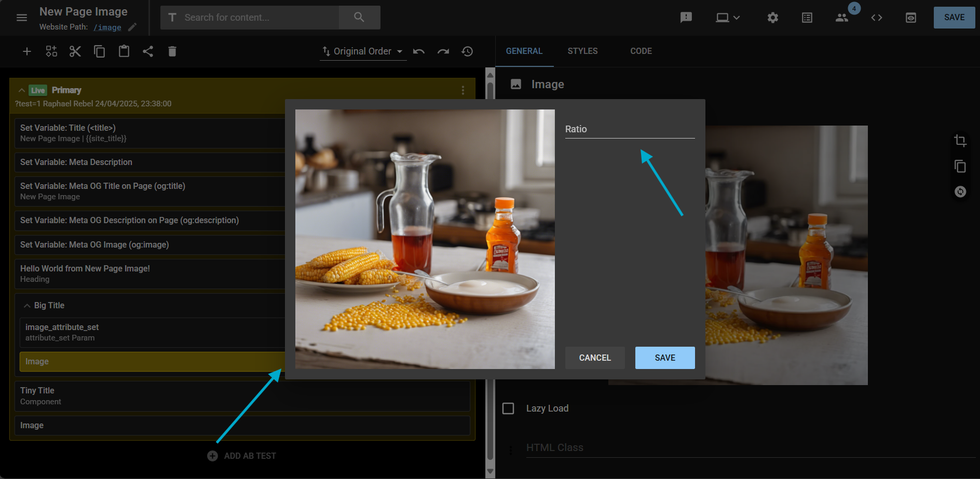This screenshot has height=479, width=980.
Task: Open the version history clock icon
Action: [x=468, y=51]
